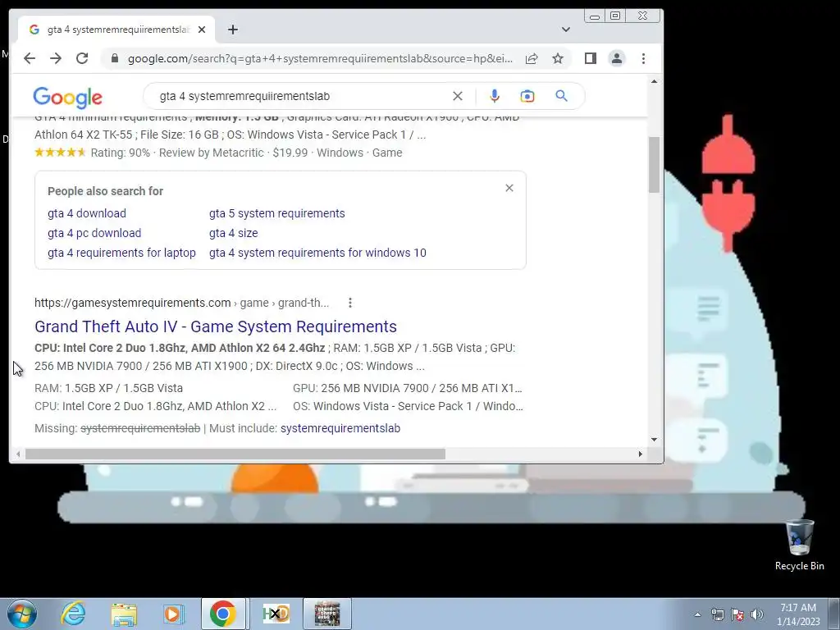Image resolution: width=840 pixels, height=630 pixels.
Task: Open gta 5 system requirements suggestion
Action: coord(277,213)
